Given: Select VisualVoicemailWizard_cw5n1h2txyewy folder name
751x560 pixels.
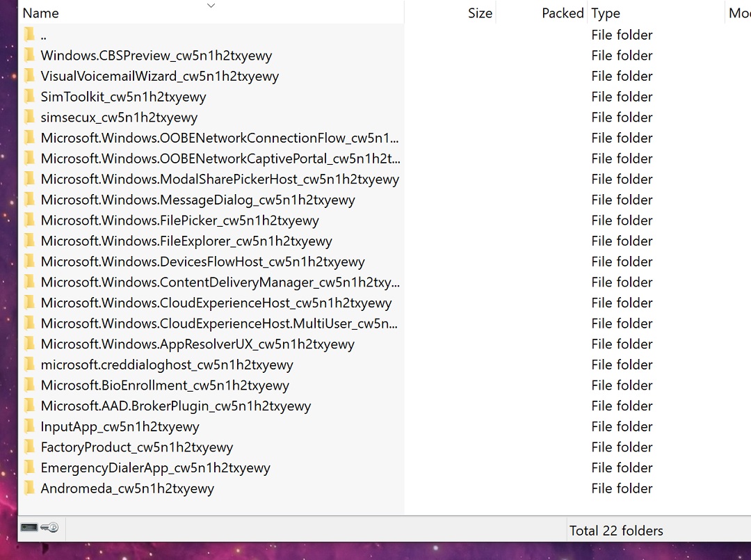Looking at the screenshot, I should (159, 76).
